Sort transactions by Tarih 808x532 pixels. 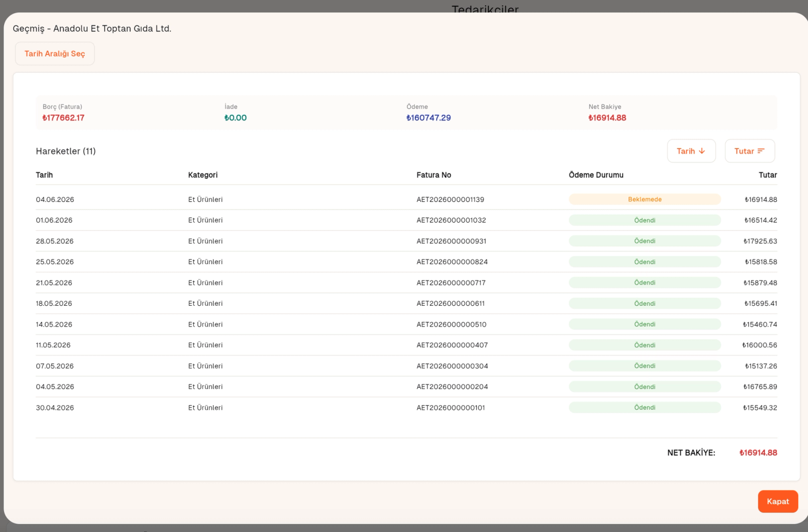tap(691, 151)
